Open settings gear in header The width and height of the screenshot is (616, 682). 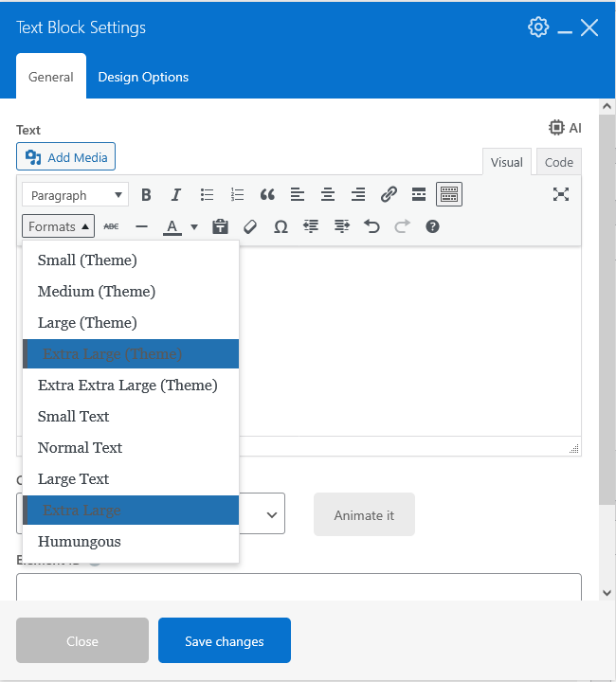click(x=538, y=27)
